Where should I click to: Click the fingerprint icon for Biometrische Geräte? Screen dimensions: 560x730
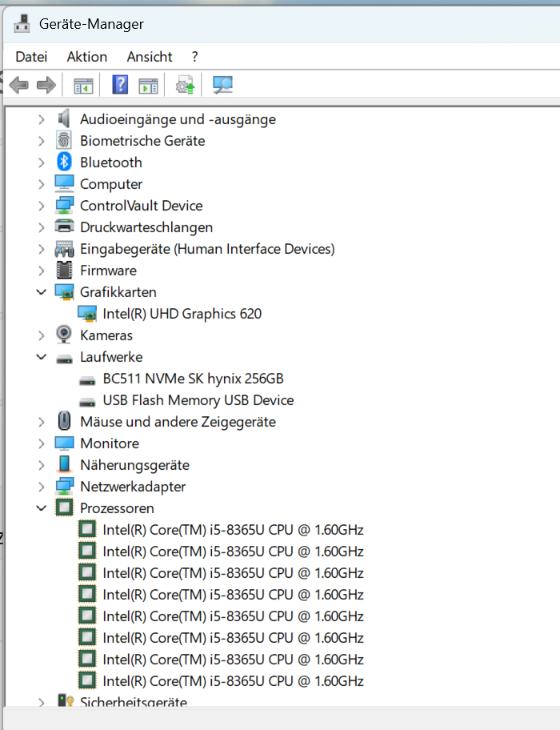click(64, 140)
